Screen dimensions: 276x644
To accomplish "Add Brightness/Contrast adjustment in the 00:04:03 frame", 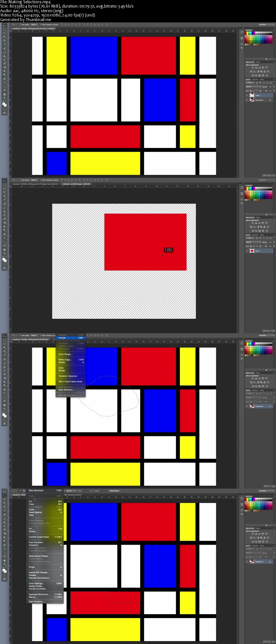I will pyautogui.click(x=253, y=68).
